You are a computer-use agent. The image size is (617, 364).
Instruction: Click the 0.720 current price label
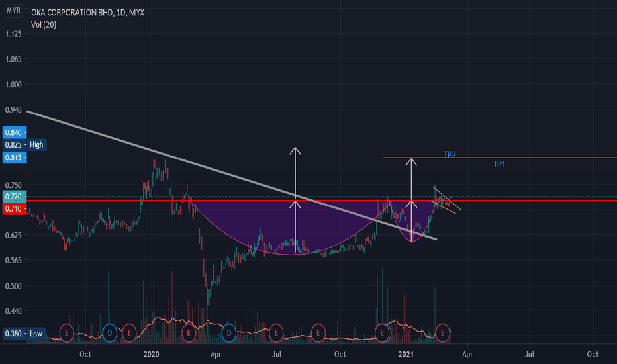click(15, 197)
